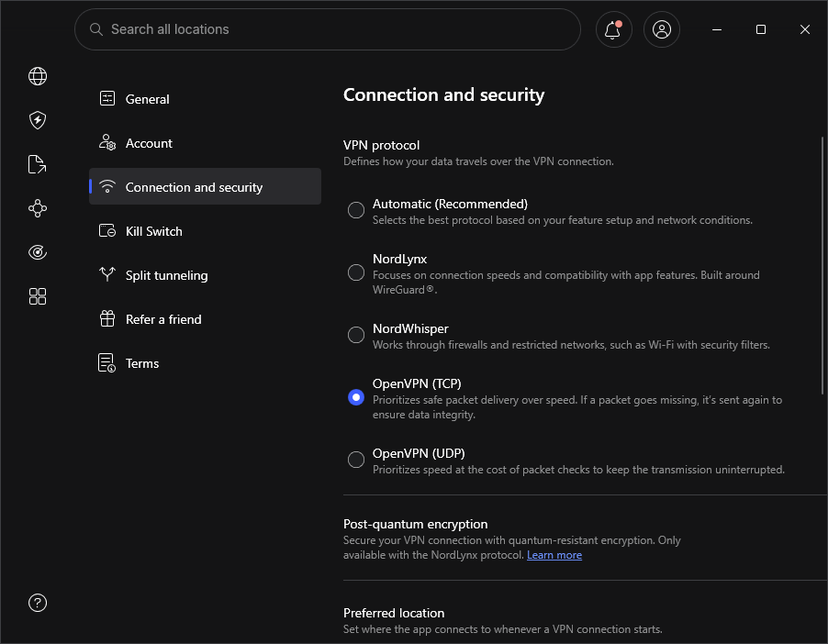The height and width of the screenshot is (644, 828).
Task: Open Split tunneling settings tab
Action: (x=205, y=275)
